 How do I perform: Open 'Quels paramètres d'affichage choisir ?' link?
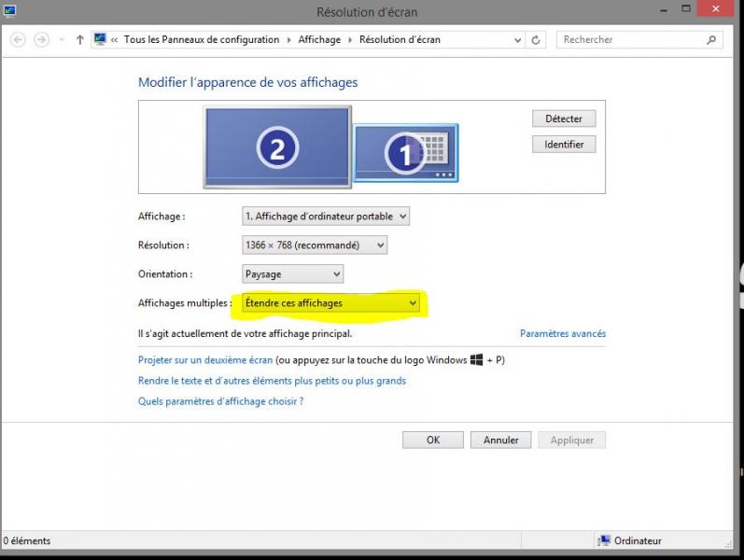(x=220, y=401)
